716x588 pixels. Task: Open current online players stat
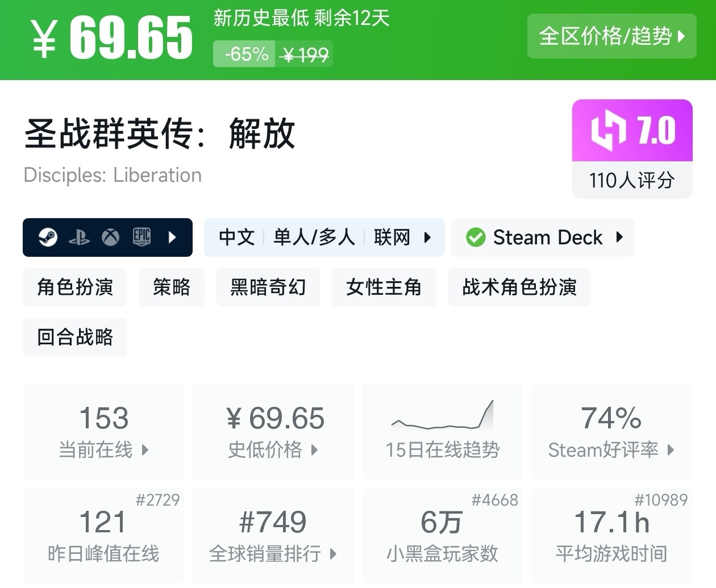[x=103, y=431]
